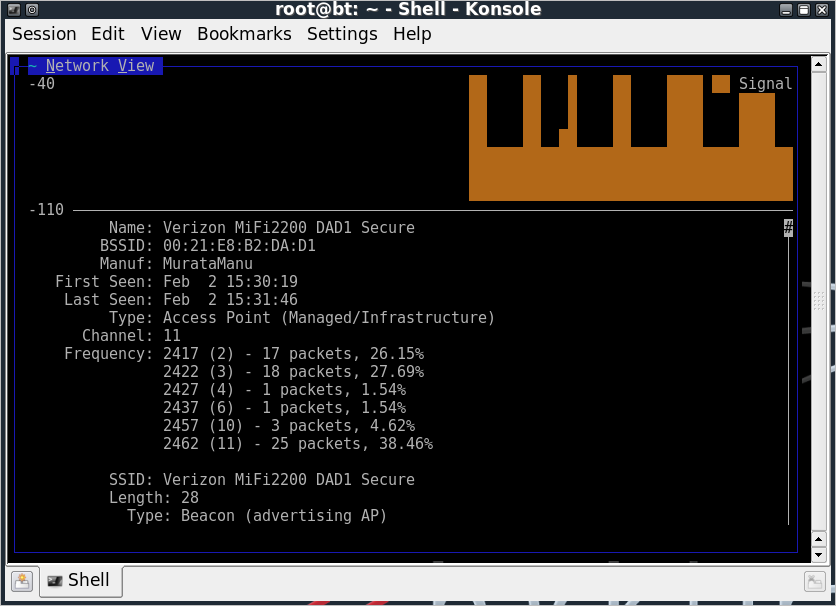Toggle the sticky pin icon in title bar
This screenshot has height=606, width=836.
(32, 9)
